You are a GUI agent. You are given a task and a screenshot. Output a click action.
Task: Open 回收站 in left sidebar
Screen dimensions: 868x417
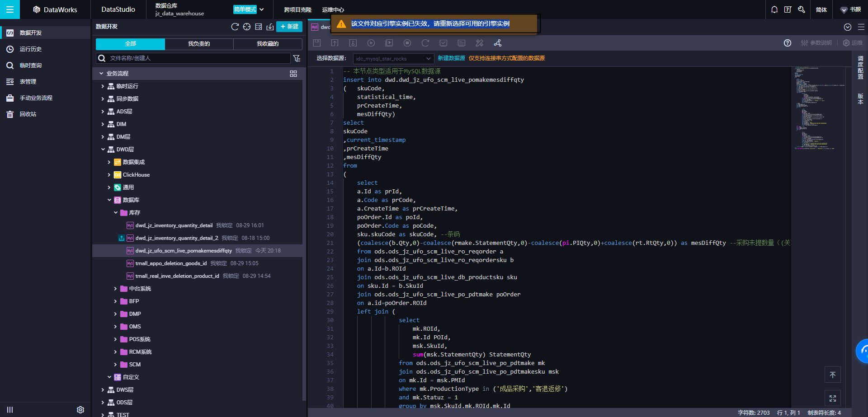[x=45, y=114]
